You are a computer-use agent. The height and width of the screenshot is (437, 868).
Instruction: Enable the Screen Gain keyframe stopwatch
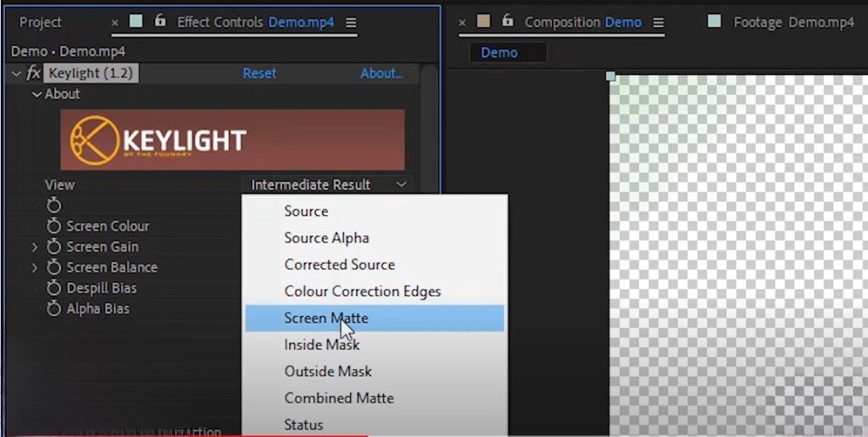54,246
